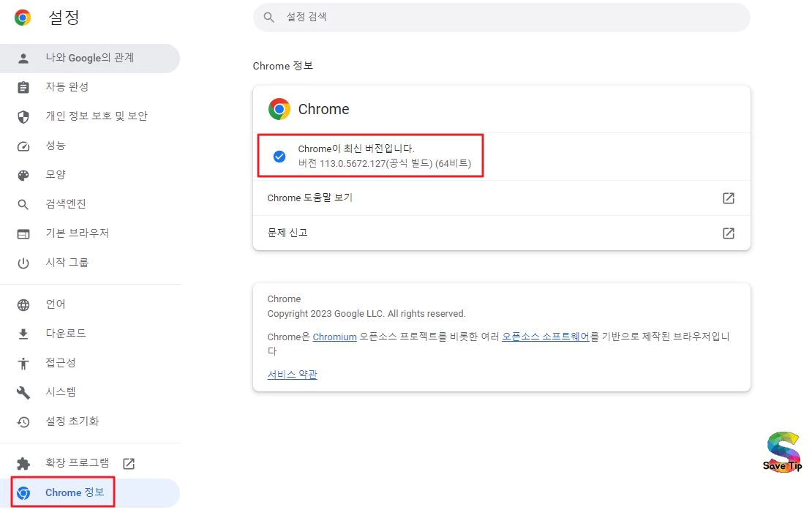Open the Chrome 도움말 보기 row
The image size is (812, 510).
coord(501,198)
